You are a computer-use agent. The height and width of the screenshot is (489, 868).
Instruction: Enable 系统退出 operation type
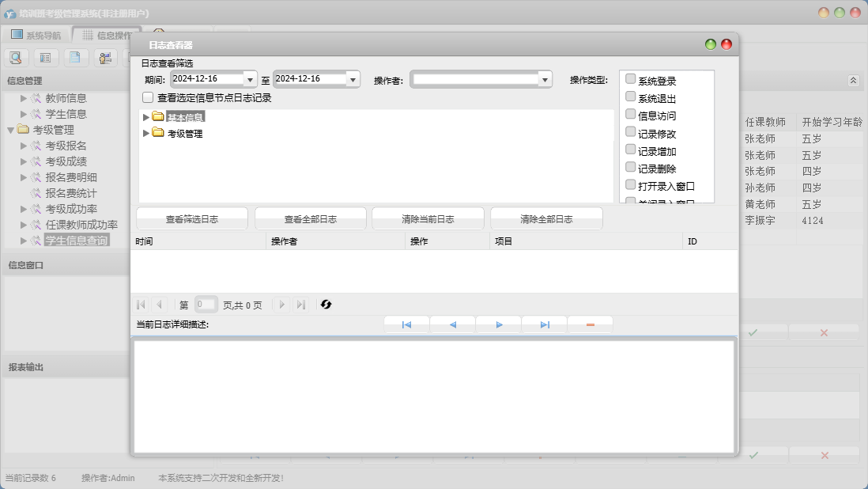[x=630, y=97]
